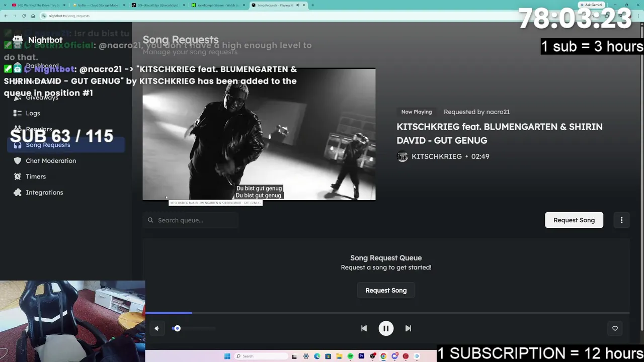Click Request Song in the empty queue
This screenshot has width=644, height=362.
pos(386,290)
